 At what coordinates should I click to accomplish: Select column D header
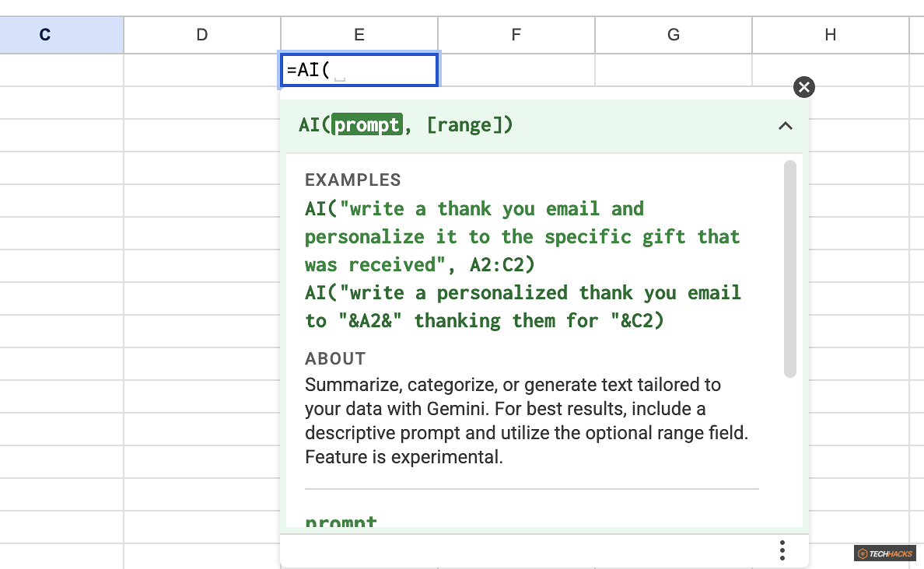(x=201, y=34)
